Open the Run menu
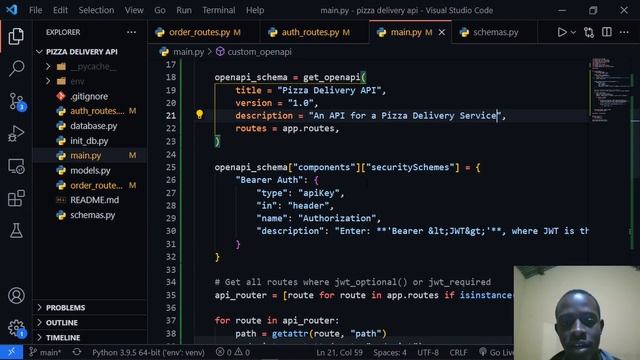This screenshot has width=640, height=360. (x=184, y=10)
